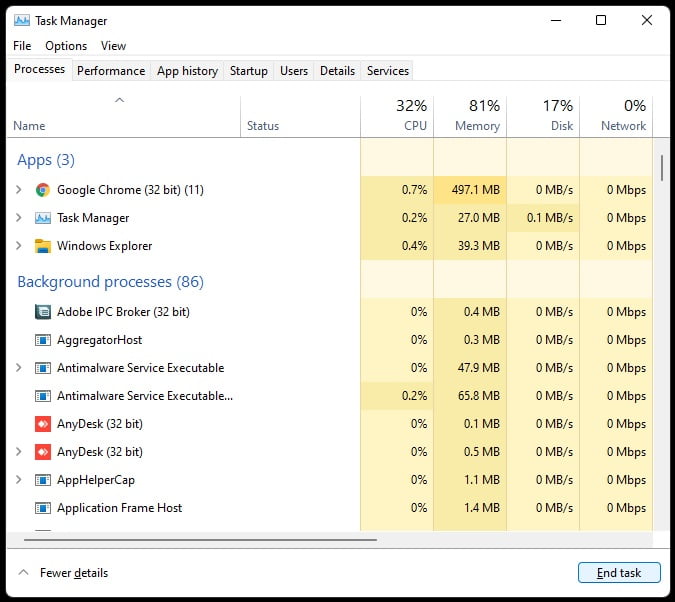The width and height of the screenshot is (675, 602).
Task: Click the vertical scrollbar thumb
Action: point(661,168)
